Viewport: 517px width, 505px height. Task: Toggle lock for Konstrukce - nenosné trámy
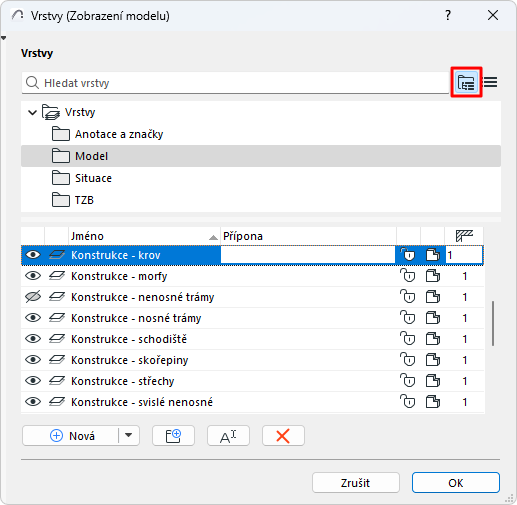pos(408,297)
